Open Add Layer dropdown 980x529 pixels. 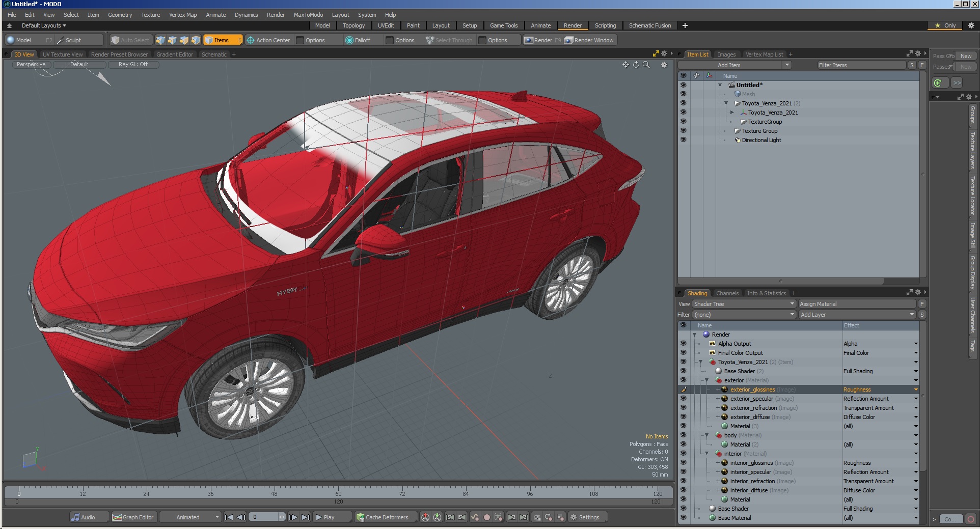click(x=857, y=315)
